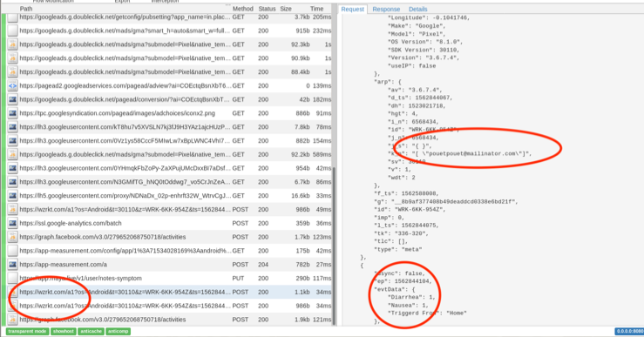Image resolution: width=644 pixels, height=337 pixels.
Task: Click the "wdt": 2 line
Action: tap(401, 178)
